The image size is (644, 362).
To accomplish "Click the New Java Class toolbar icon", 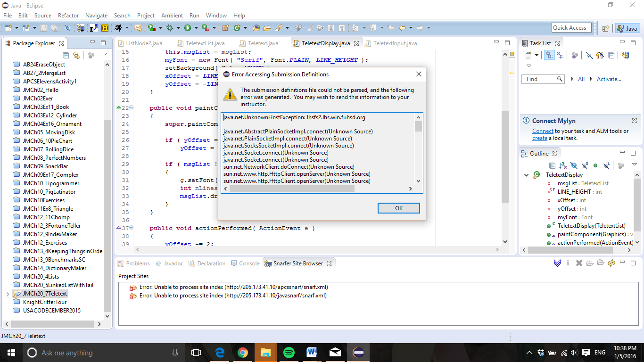I will tap(237, 28).
